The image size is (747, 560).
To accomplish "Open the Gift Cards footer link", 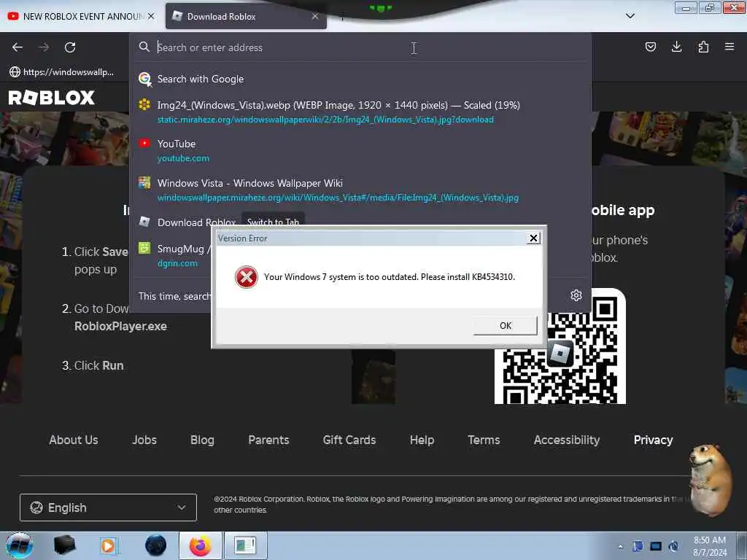I will (x=349, y=440).
